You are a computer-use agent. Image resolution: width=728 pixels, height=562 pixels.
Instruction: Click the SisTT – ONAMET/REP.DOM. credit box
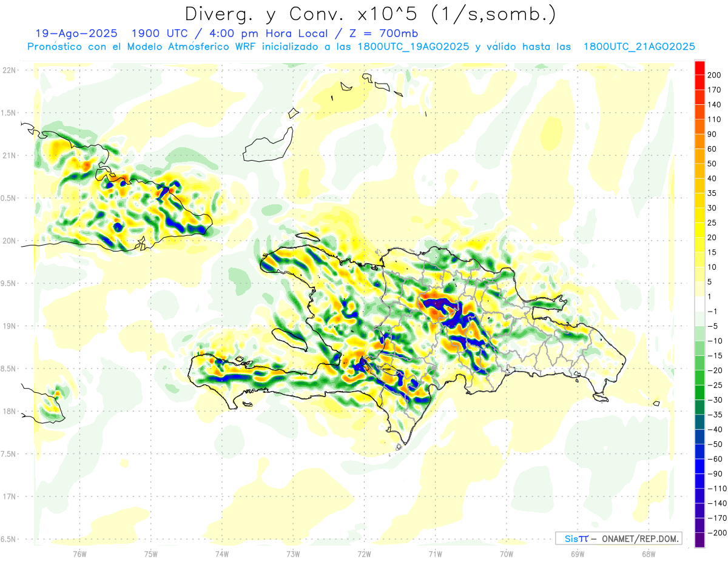[x=618, y=538]
